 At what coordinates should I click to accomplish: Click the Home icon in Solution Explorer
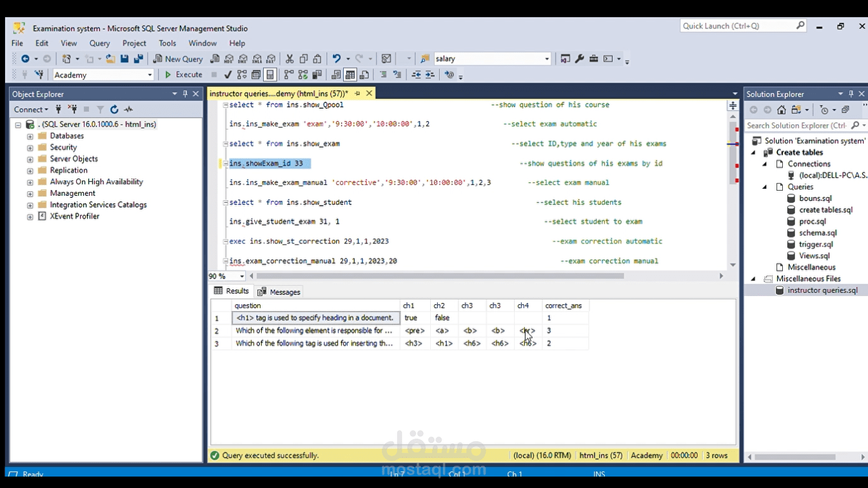click(x=782, y=110)
